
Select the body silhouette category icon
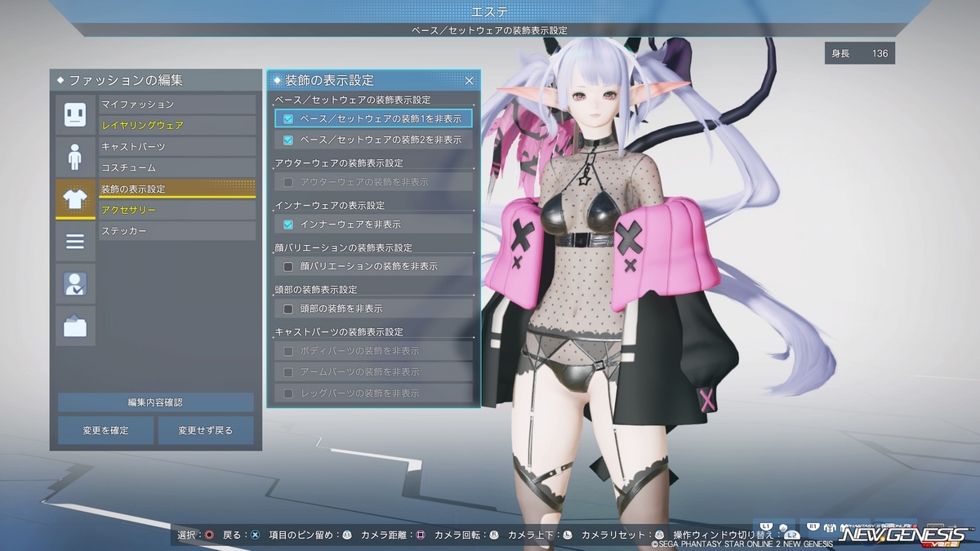pyautogui.click(x=75, y=157)
